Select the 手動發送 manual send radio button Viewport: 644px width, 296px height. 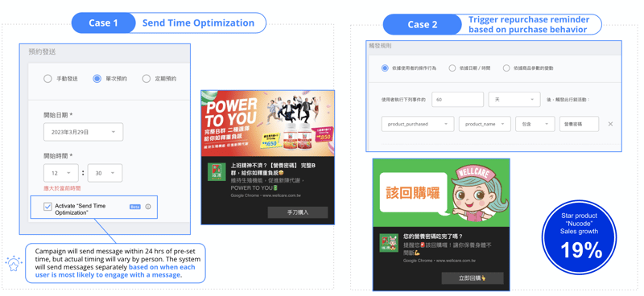(47, 79)
